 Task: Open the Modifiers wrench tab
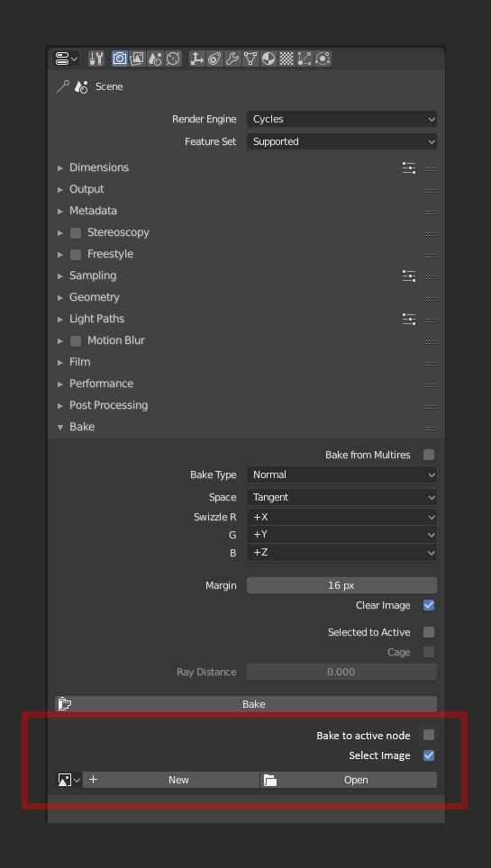tap(232, 59)
